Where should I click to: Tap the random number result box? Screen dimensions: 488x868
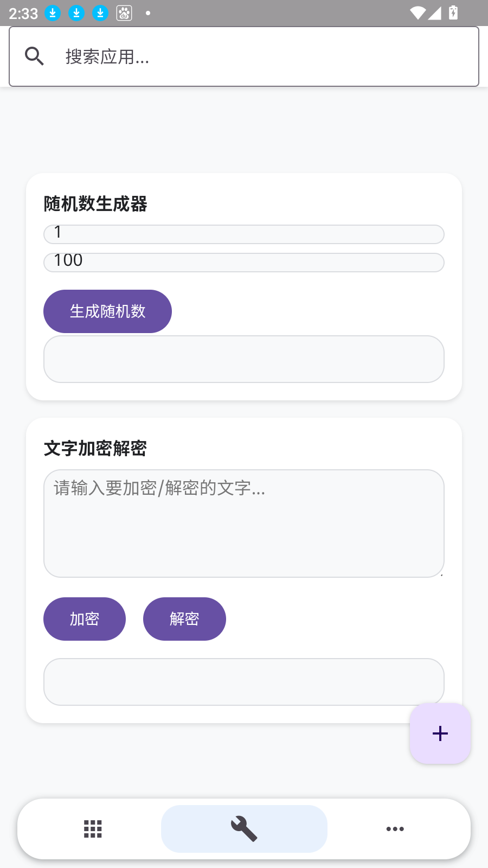pos(244,359)
